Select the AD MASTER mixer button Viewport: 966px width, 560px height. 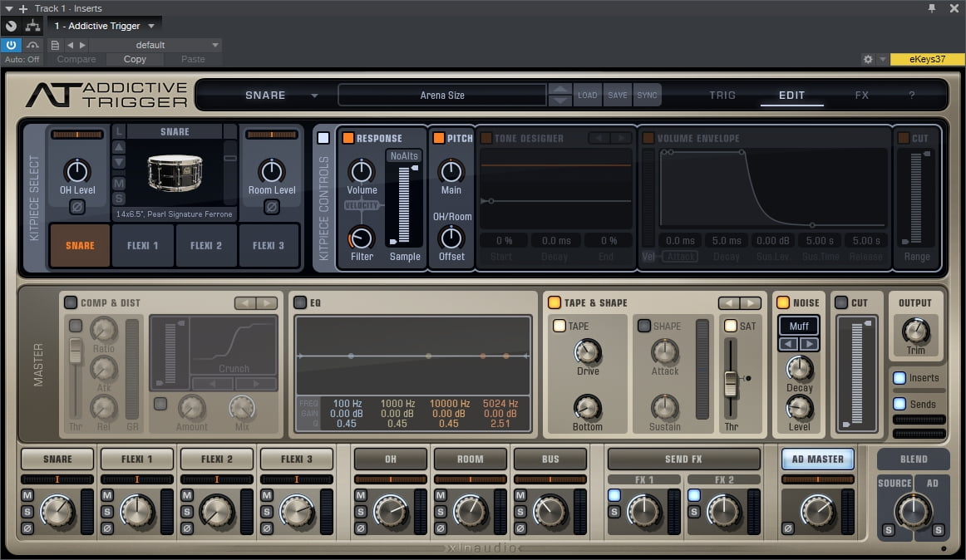coord(817,459)
